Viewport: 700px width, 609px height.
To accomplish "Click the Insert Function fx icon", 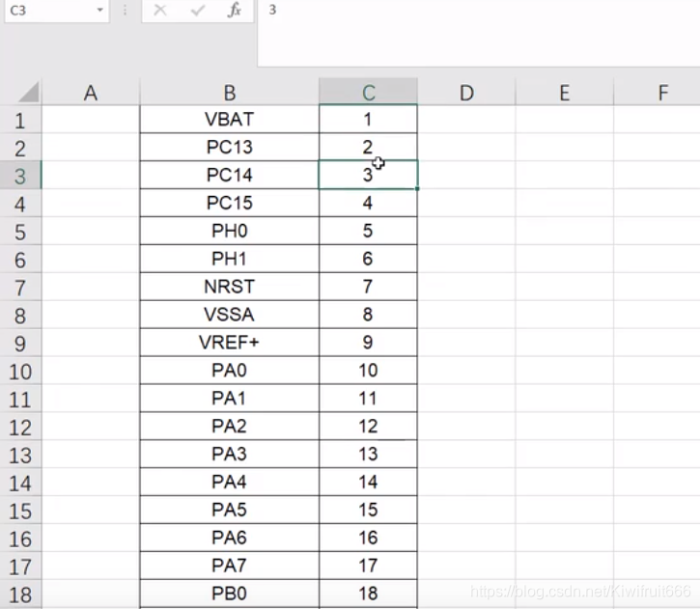I will (x=234, y=11).
